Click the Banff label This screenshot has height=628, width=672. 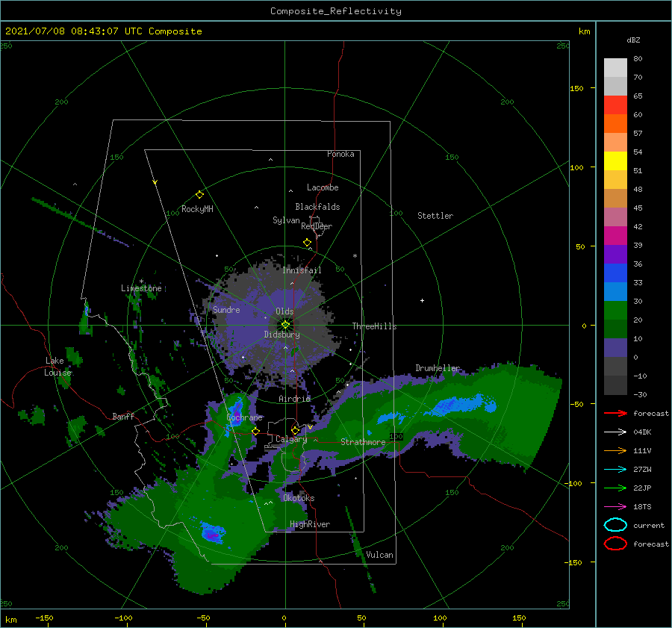click(x=123, y=416)
